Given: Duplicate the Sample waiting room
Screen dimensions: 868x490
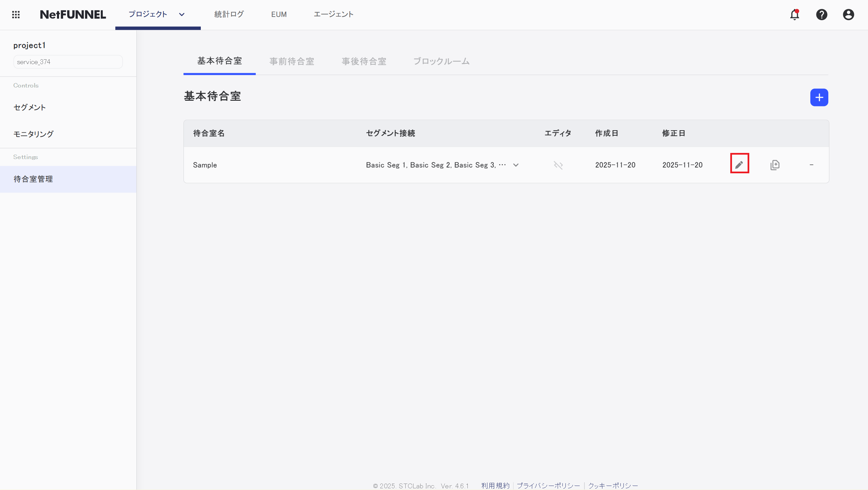Looking at the screenshot, I should [x=775, y=165].
